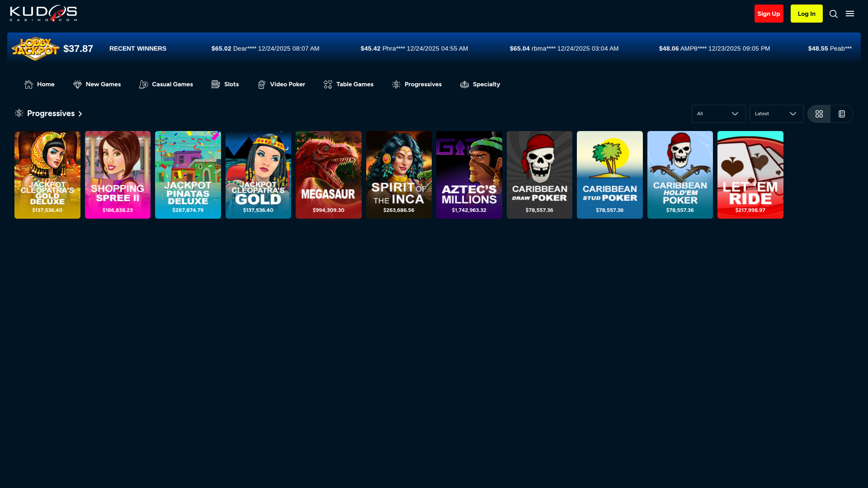Viewport: 868px width, 488px height.
Task: Click the New Games diamond icon
Action: (x=77, y=84)
